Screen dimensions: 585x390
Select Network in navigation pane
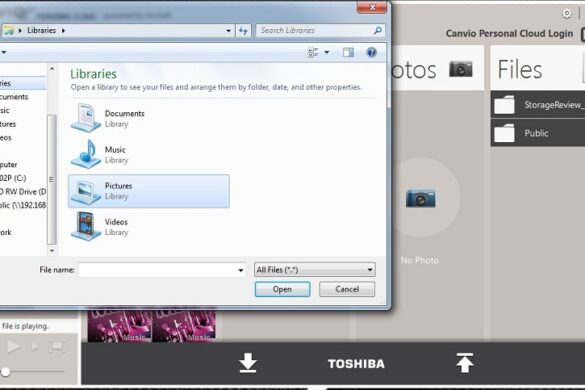point(6,232)
